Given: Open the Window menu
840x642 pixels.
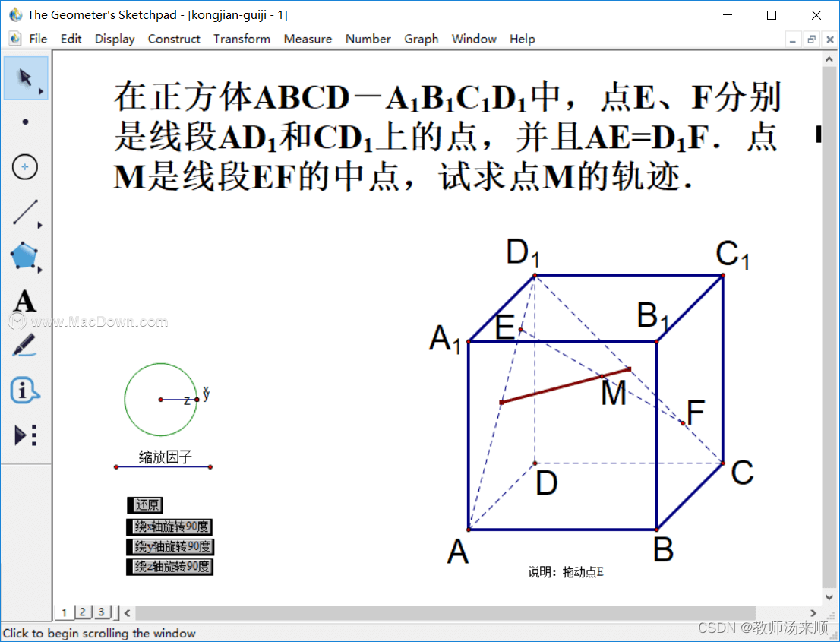Looking at the screenshot, I should pyautogui.click(x=474, y=39).
